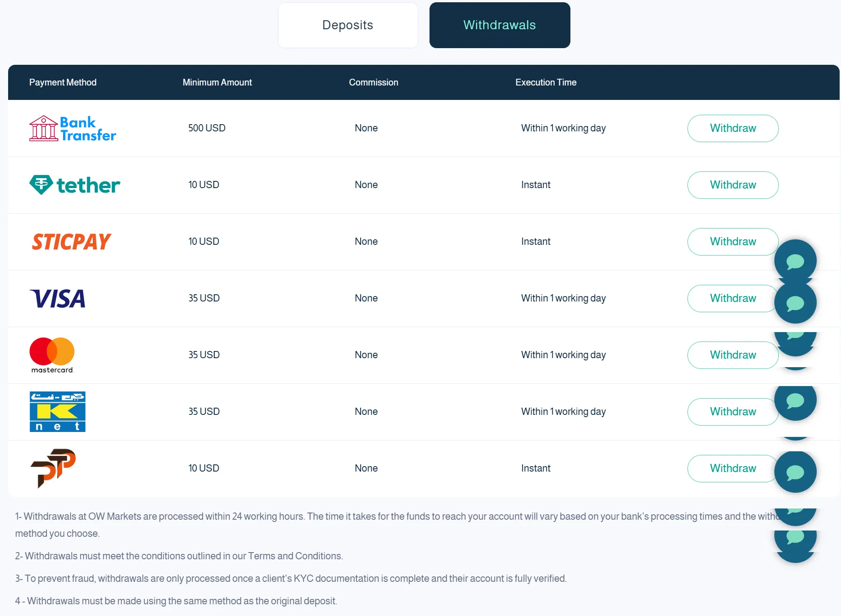The image size is (841, 616).
Task: Click None commission in VISA row
Action: [x=366, y=298]
